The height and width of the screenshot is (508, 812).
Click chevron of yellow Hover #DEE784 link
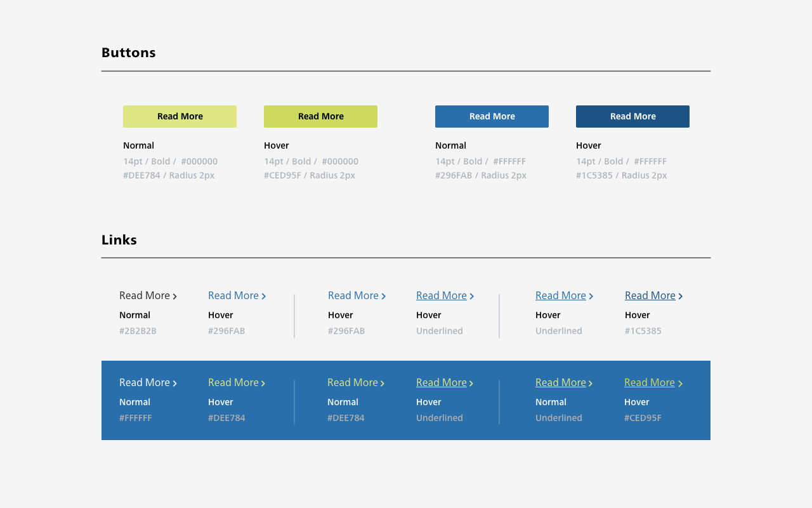click(263, 384)
